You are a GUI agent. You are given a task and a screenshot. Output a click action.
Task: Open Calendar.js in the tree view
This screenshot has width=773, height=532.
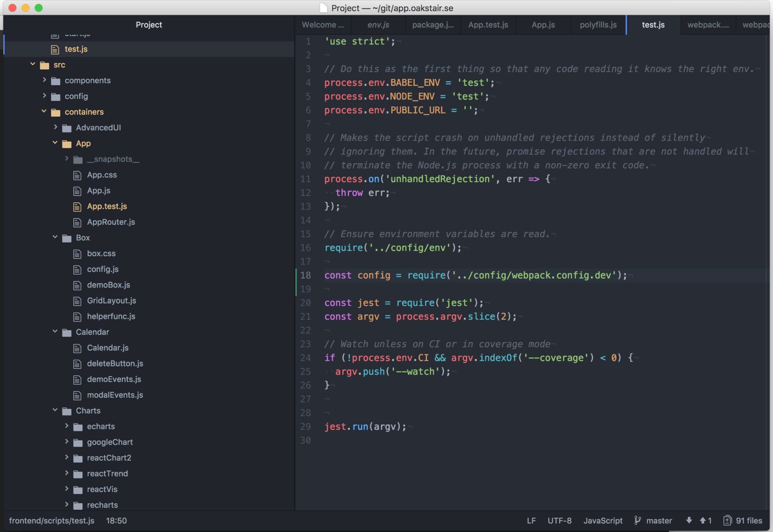(107, 348)
